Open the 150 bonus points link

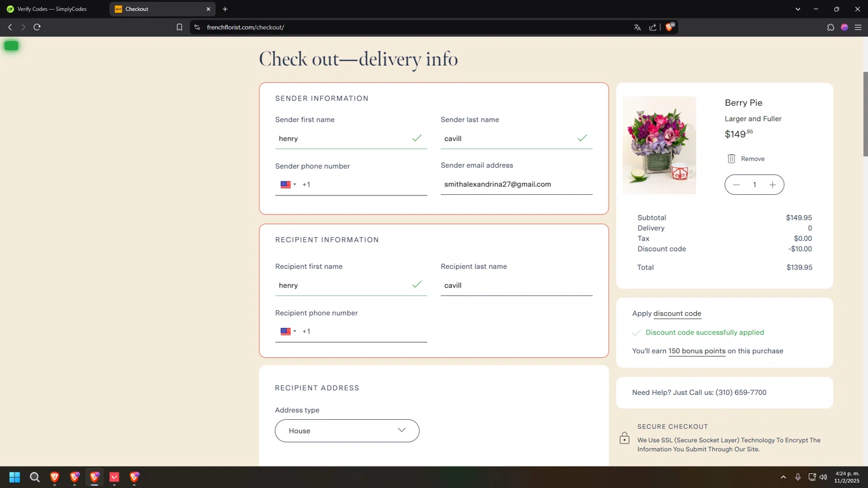click(697, 351)
